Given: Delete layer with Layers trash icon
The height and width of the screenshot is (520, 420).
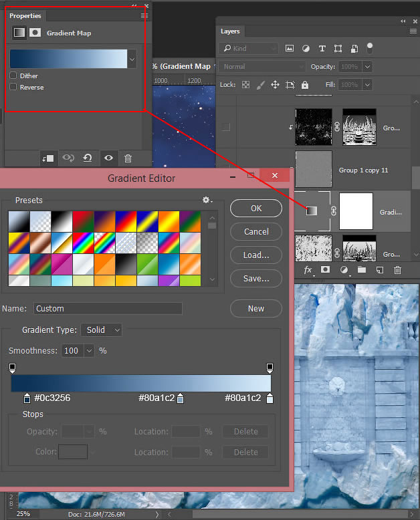Looking at the screenshot, I should [x=397, y=270].
